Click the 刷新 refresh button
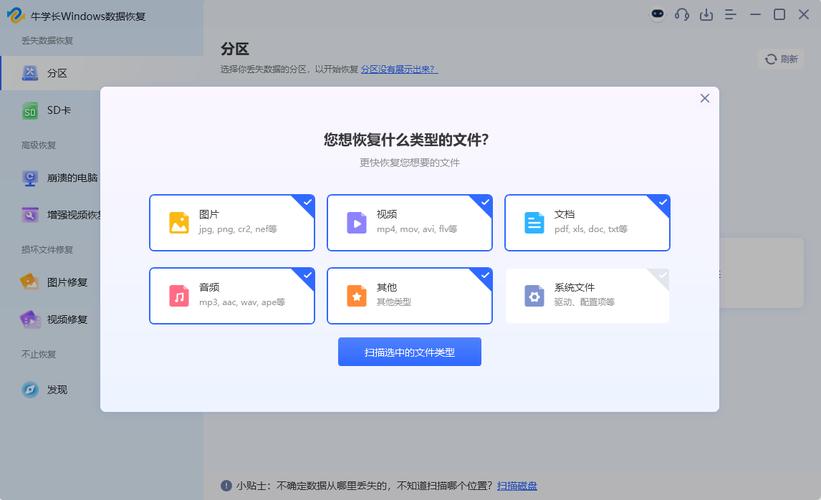 coord(781,59)
